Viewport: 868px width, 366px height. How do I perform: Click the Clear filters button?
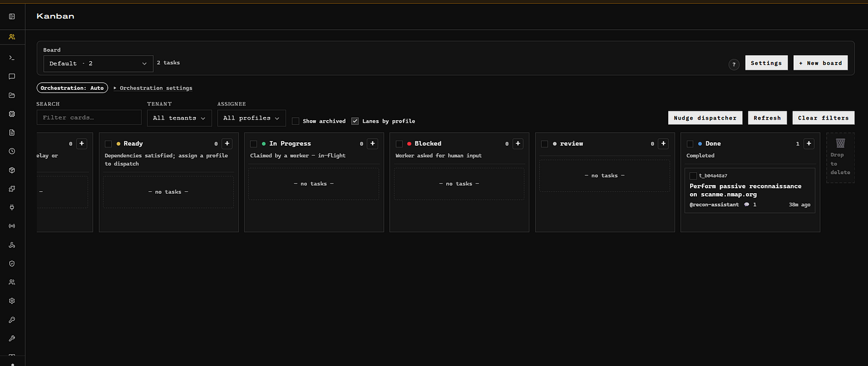(x=823, y=118)
